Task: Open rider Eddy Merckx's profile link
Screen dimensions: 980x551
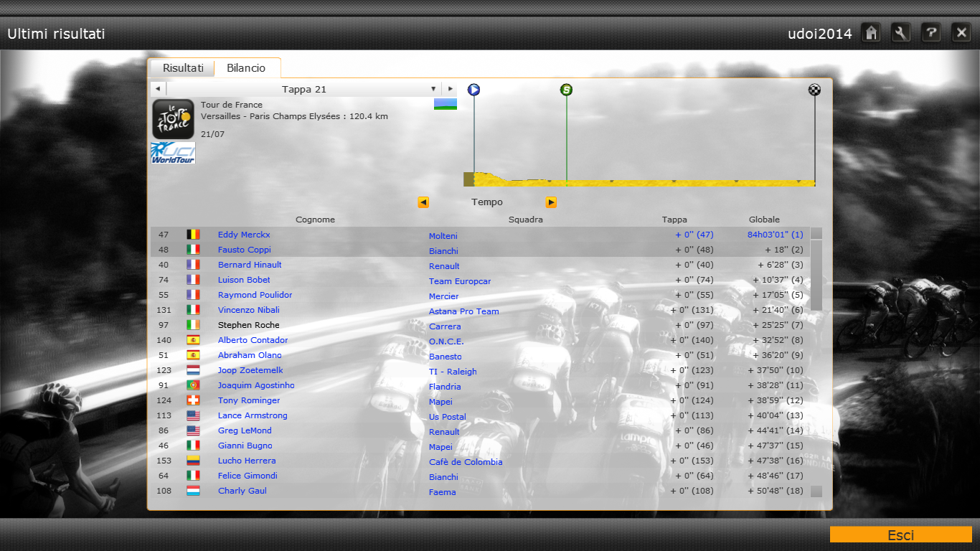Action: point(244,235)
